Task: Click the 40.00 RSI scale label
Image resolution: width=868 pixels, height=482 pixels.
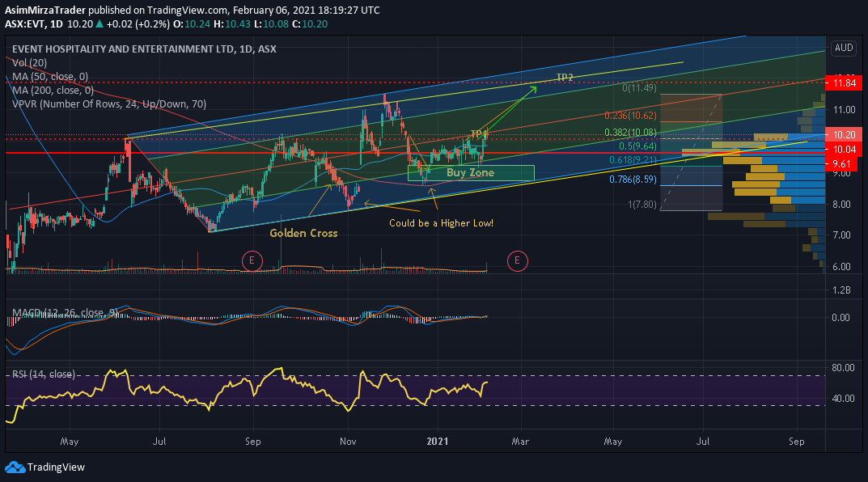Action: (x=843, y=398)
